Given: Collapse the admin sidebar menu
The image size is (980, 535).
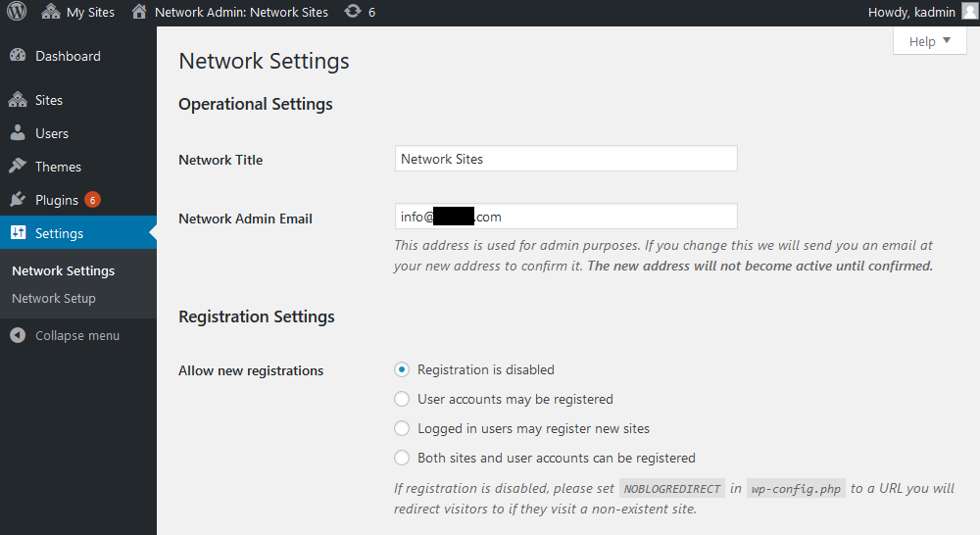Looking at the screenshot, I should 76,335.
